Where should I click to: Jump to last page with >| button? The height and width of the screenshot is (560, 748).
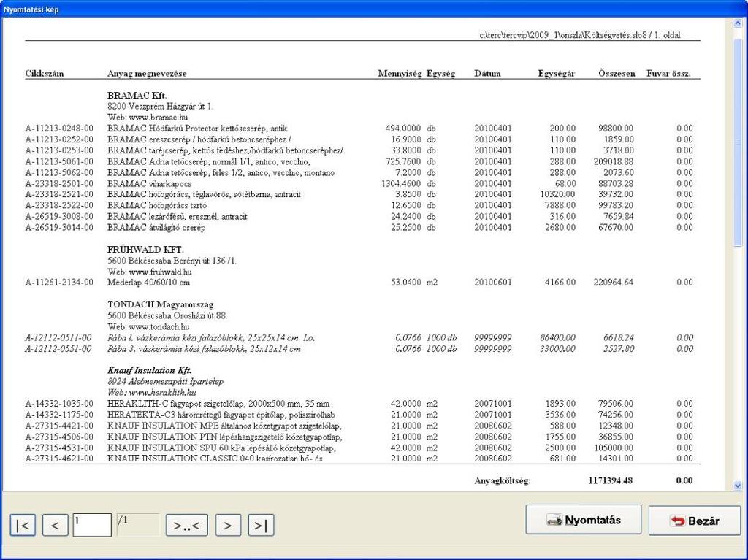tap(261, 525)
